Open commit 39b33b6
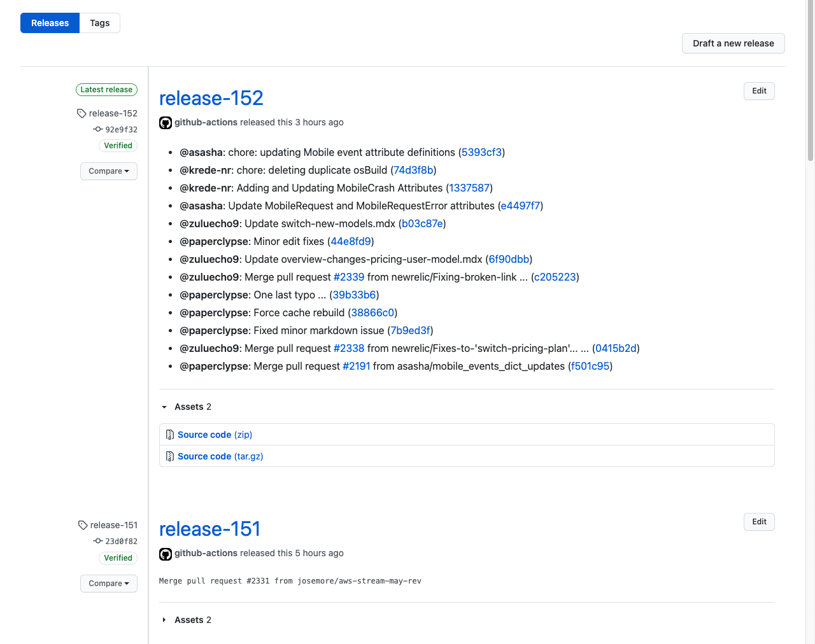This screenshot has height=644, width=815. [354, 295]
